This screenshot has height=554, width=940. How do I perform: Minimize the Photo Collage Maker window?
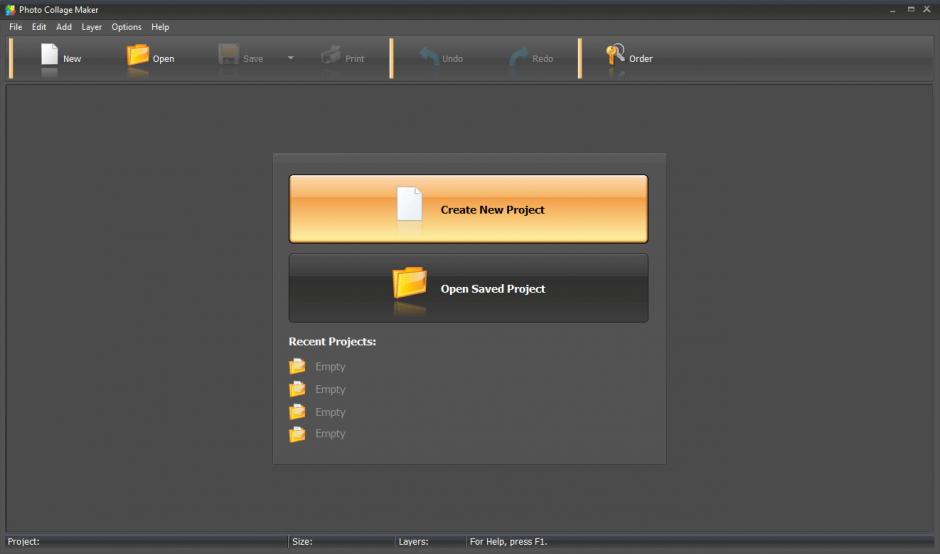[893, 10]
